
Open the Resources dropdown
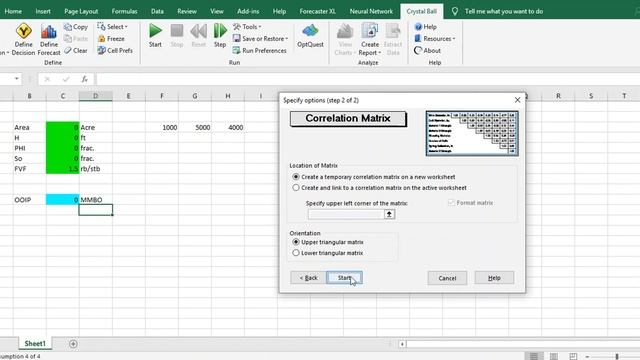pos(435,39)
